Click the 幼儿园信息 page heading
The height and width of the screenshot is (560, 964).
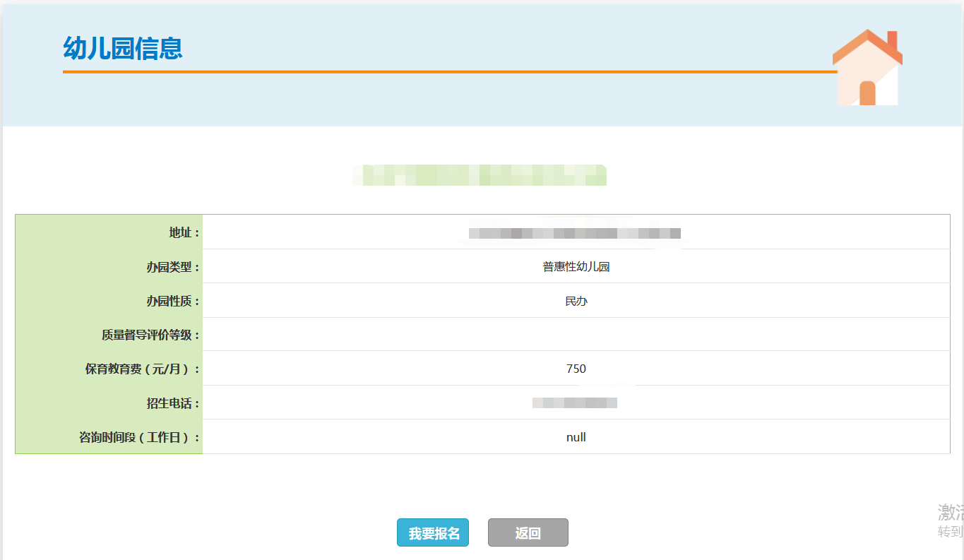123,48
